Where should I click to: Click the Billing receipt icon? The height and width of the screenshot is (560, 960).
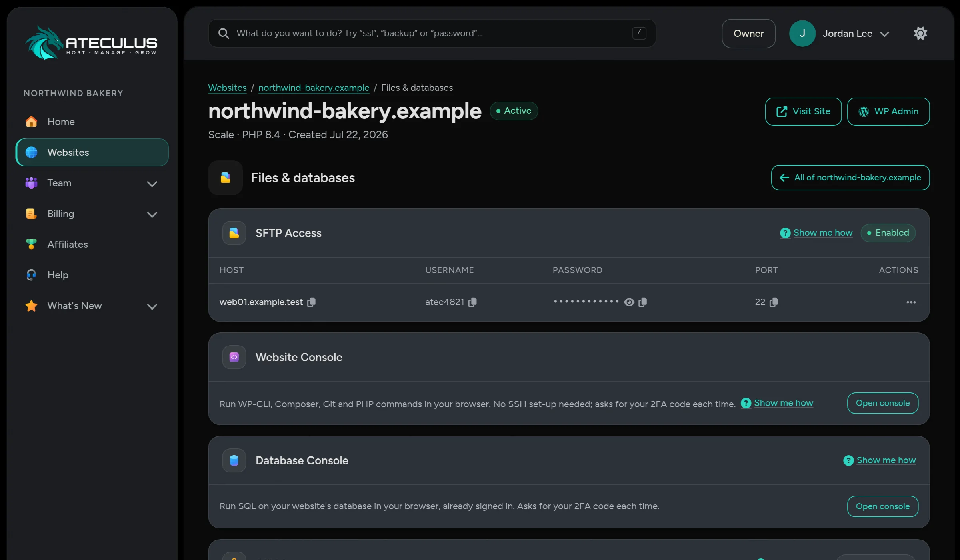[31, 214]
